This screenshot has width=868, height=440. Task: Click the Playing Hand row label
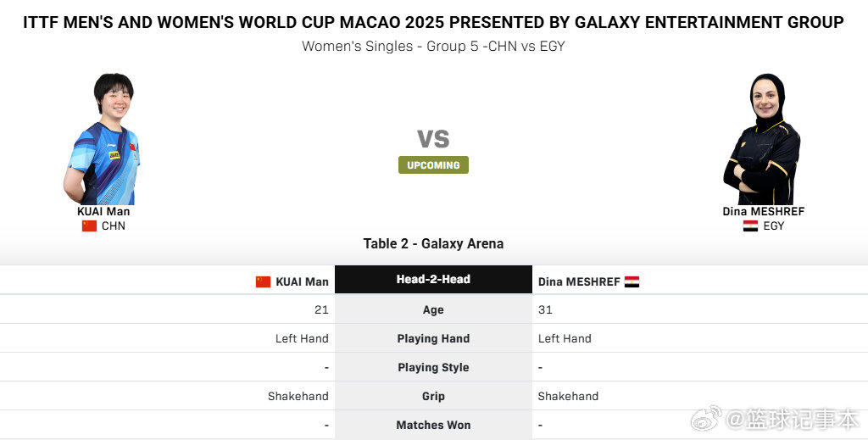coord(433,338)
